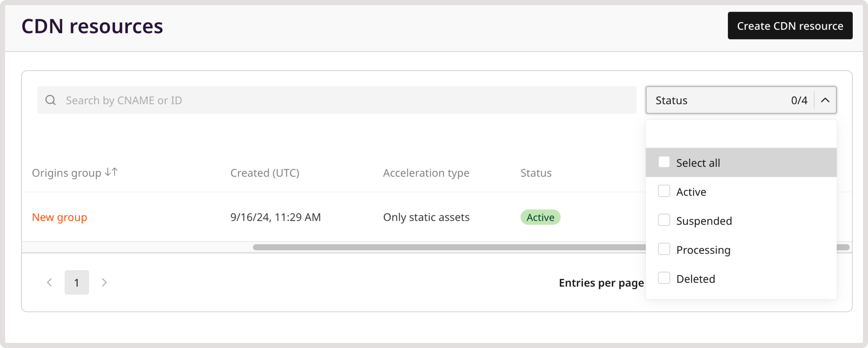868x348 pixels.
Task: Open the Status filter dropdown
Action: pyautogui.click(x=741, y=100)
